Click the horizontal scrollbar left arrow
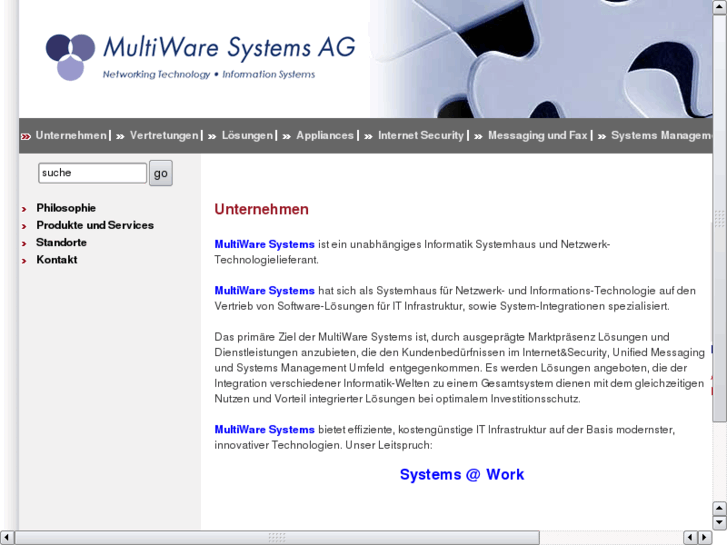Viewport: 727px width, 545px height. [6, 537]
